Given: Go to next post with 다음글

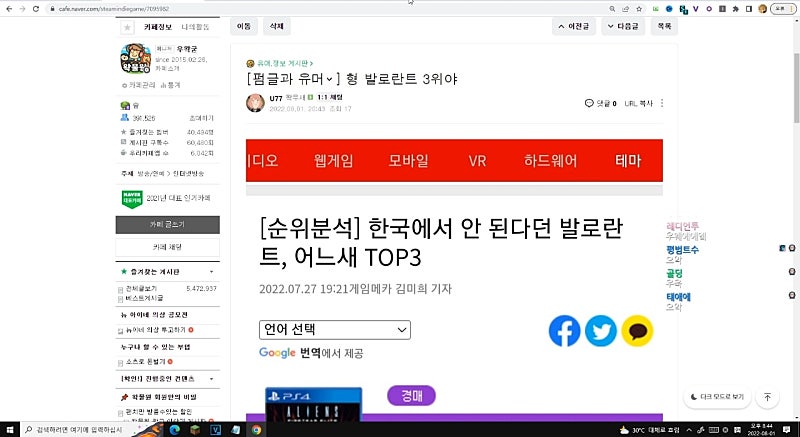Looking at the screenshot, I should tap(623, 27).
